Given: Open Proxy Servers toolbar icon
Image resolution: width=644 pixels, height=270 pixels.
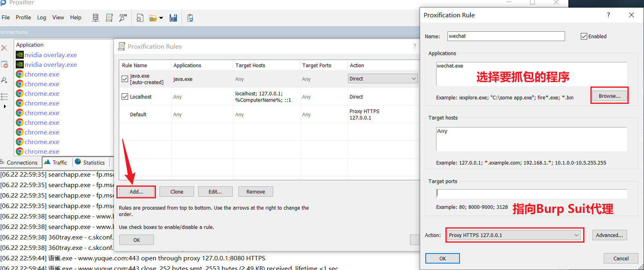Looking at the screenshot, I should coord(95,18).
